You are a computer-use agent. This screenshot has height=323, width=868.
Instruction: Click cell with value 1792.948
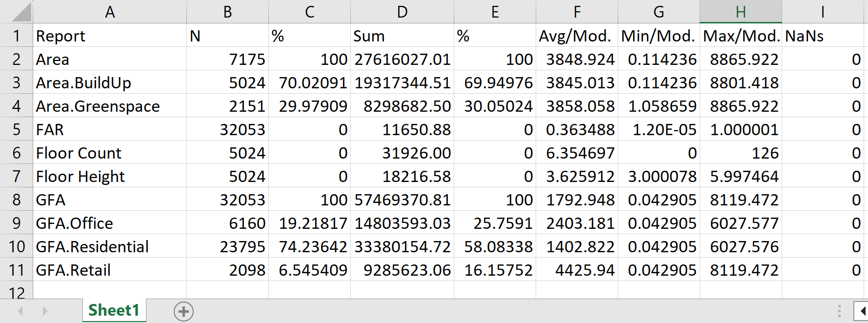coord(577,200)
